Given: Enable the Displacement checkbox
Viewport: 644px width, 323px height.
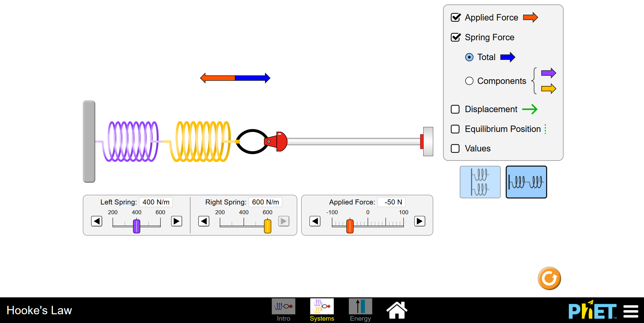Looking at the screenshot, I should (x=455, y=109).
